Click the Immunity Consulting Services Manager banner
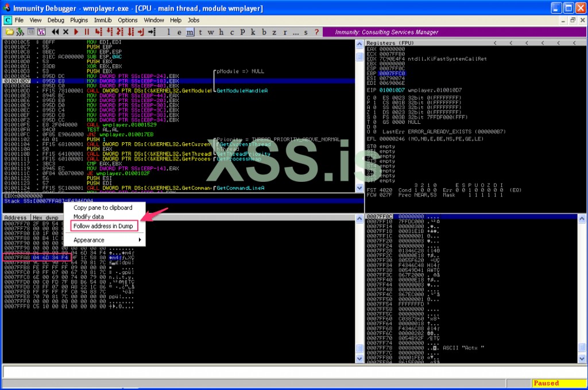 click(454, 32)
